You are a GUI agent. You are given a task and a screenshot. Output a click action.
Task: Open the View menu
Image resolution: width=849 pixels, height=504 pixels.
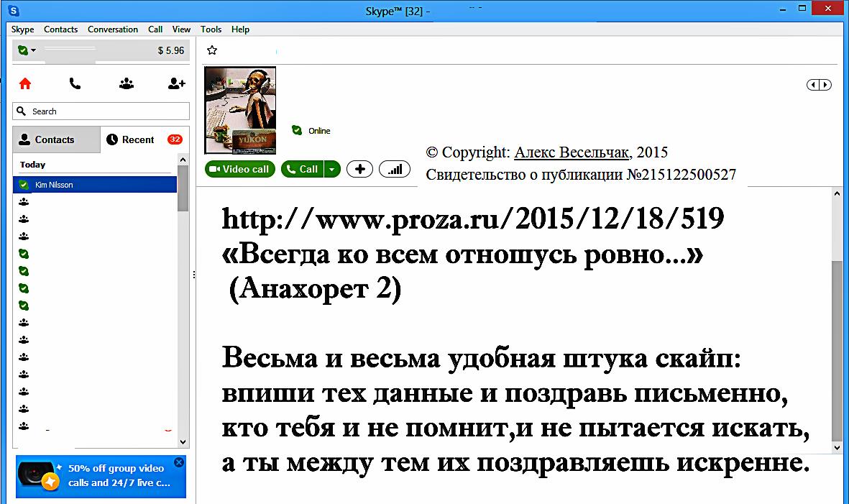[181, 29]
